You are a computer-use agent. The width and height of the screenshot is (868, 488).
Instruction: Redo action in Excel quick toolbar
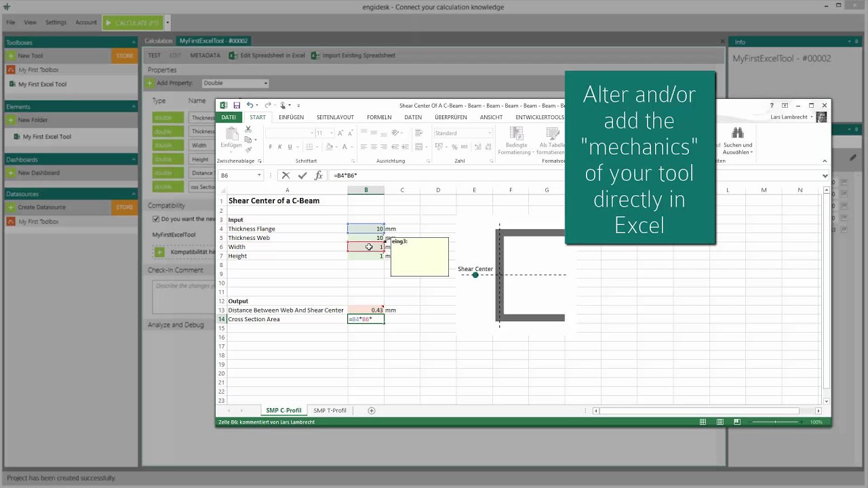(267, 105)
